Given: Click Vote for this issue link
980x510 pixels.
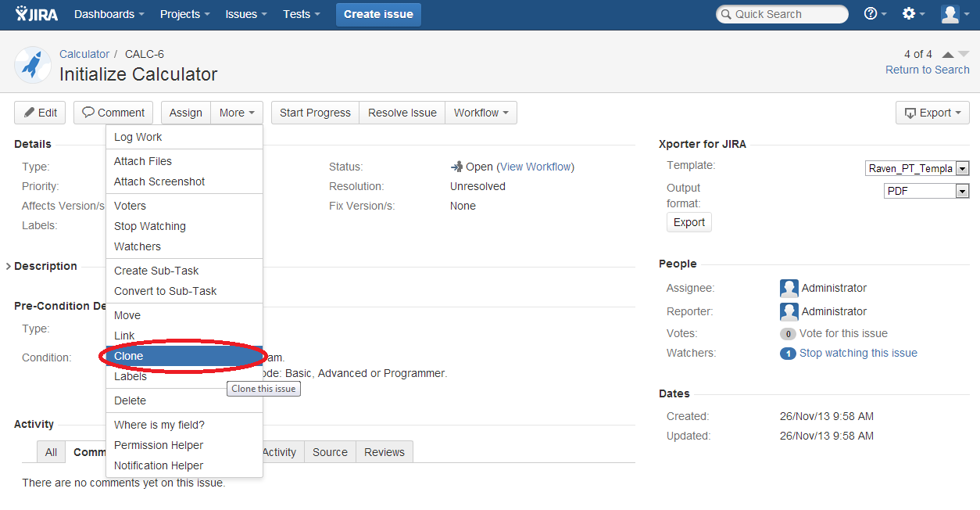Looking at the screenshot, I should point(843,333).
